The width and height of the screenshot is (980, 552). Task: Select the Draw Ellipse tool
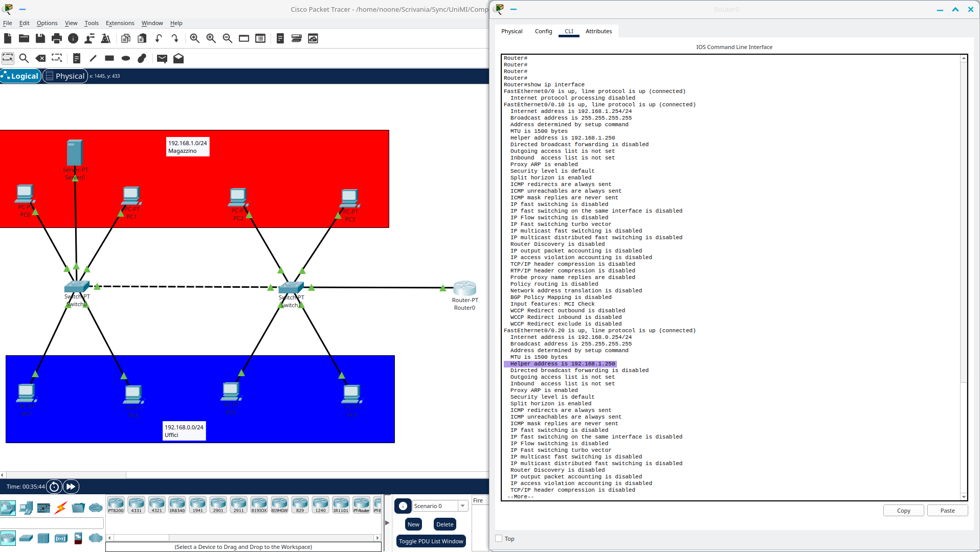126,58
